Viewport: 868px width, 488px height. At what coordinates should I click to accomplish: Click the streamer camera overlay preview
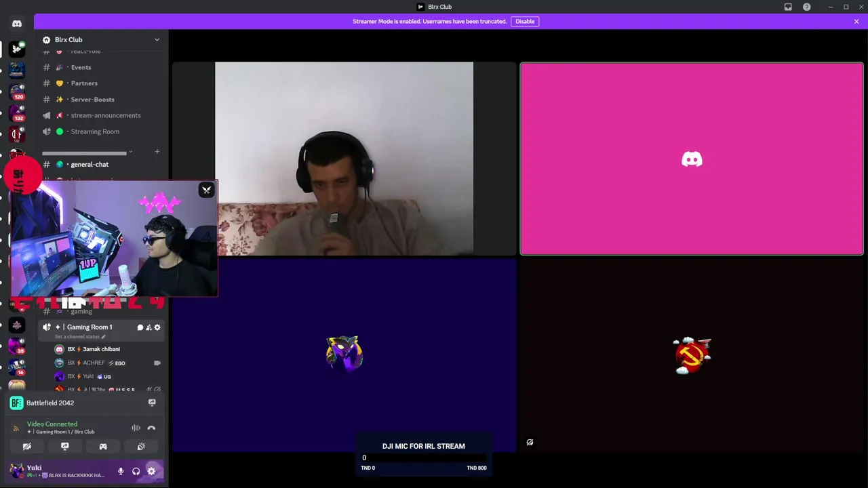point(114,238)
